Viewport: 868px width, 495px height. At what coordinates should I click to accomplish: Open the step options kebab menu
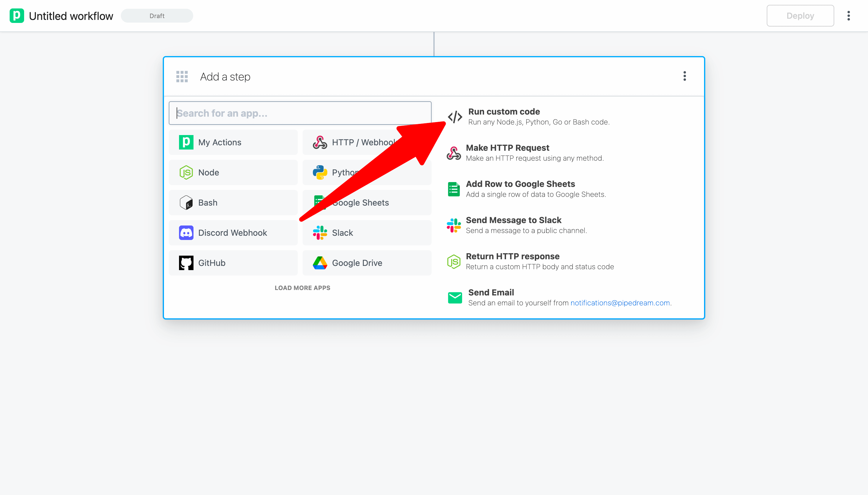pyautogui.click(x=684, y=76)
